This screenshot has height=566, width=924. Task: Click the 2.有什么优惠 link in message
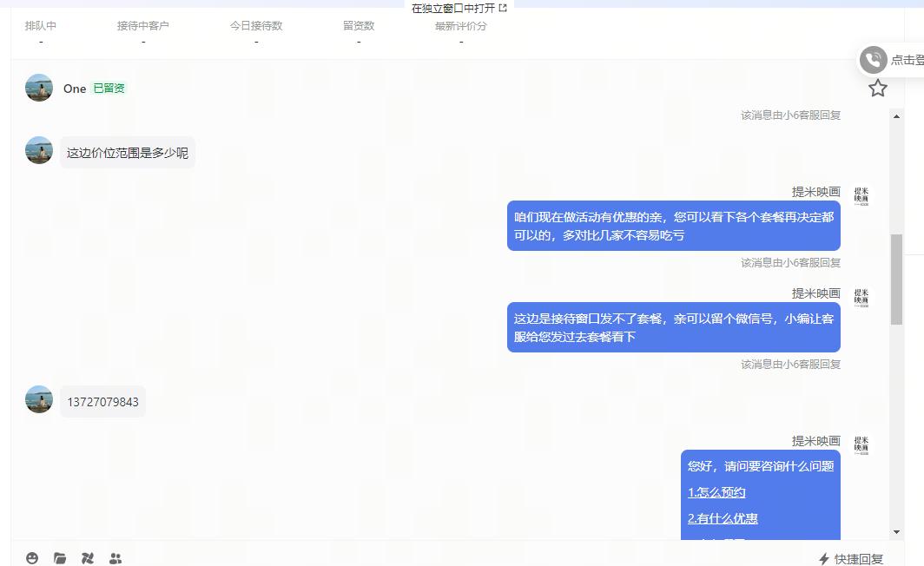(x=723, y=518)
